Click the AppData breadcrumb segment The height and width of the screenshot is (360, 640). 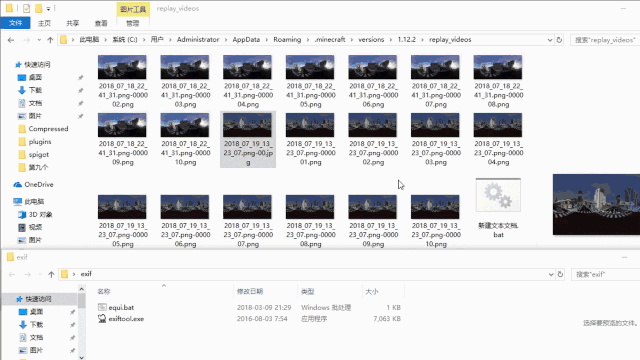[x=246, y=40]
